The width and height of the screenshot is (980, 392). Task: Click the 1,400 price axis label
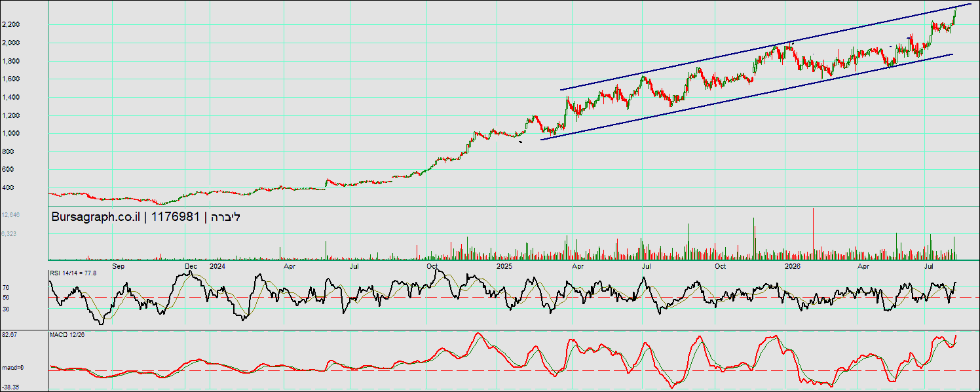tap(10, 97)
